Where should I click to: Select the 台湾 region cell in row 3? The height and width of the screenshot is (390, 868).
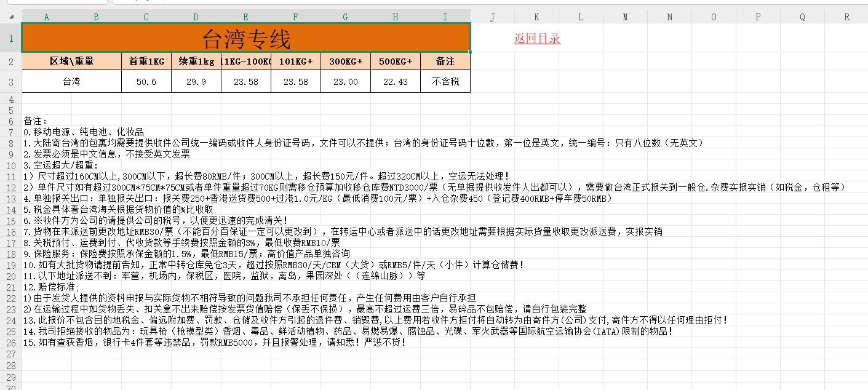click(72, 81)
